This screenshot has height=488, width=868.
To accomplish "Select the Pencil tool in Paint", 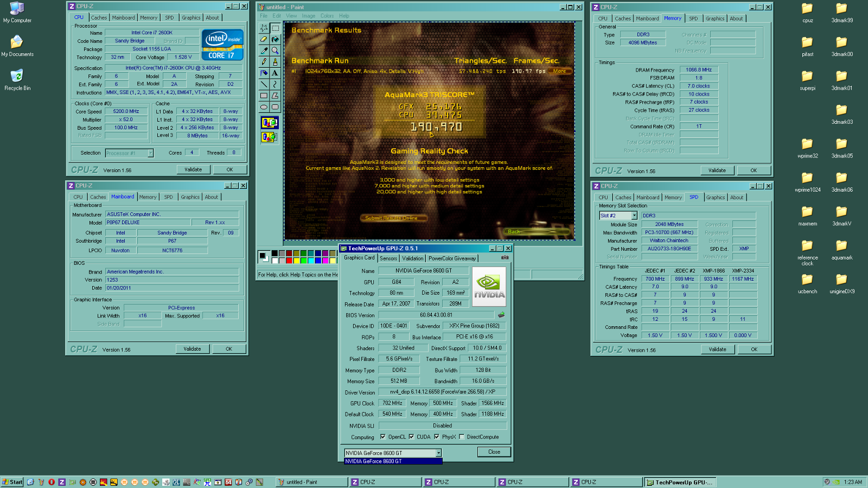I will [264, 61].
